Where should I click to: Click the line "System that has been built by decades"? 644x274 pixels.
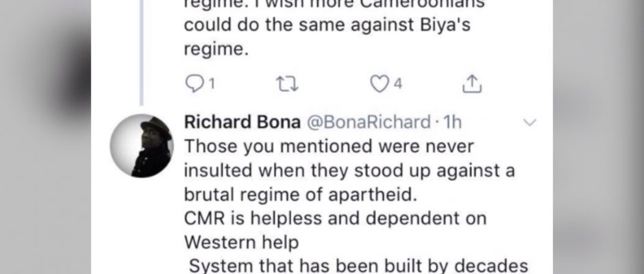click(349, 264)
